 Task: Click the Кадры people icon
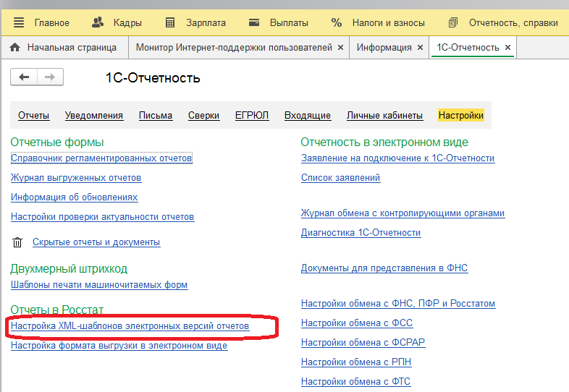point(97,22)
